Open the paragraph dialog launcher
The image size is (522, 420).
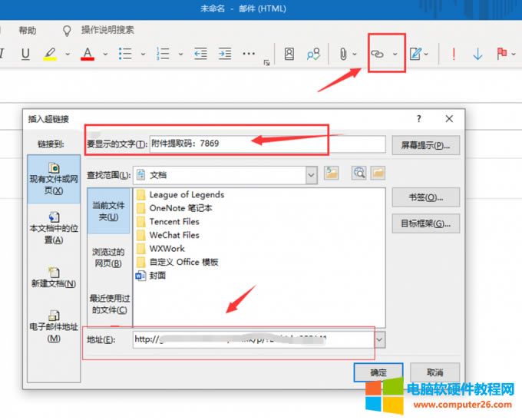pos(266,63)
